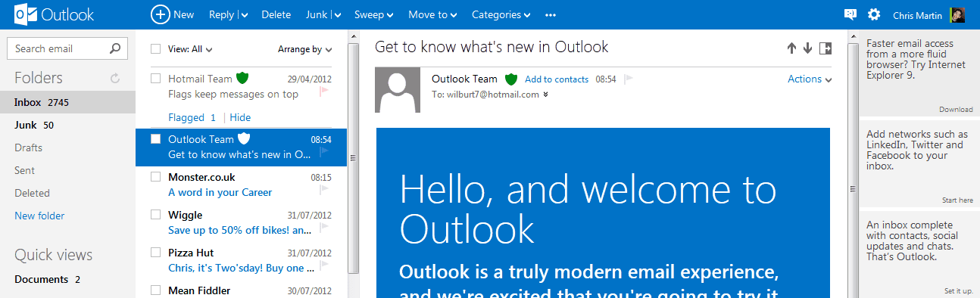
Task: Click green shield next to Hotmail Team
Action: click(x=242, y=78)
